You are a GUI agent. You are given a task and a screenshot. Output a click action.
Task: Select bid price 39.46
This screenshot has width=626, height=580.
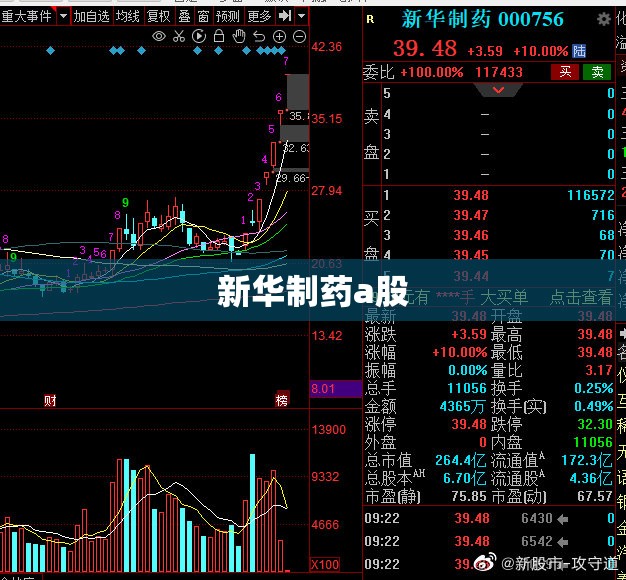coord(471,235)
